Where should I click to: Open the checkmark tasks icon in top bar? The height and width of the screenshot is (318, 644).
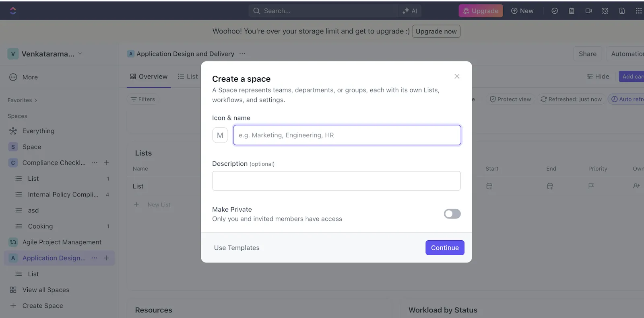pyautogui.click(x=555, y=11)
